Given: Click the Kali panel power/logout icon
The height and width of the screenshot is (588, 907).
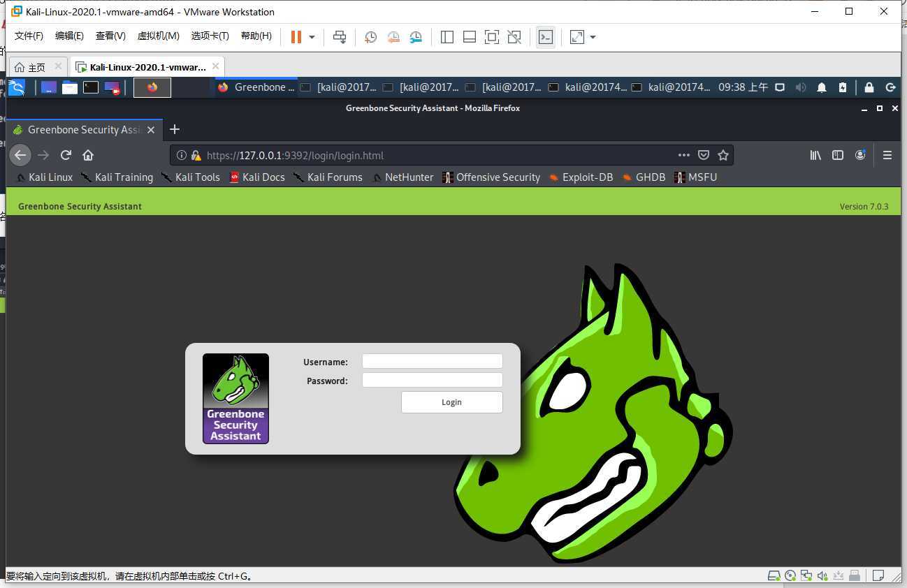Looking at the screenshot, I should click(890, 87).
